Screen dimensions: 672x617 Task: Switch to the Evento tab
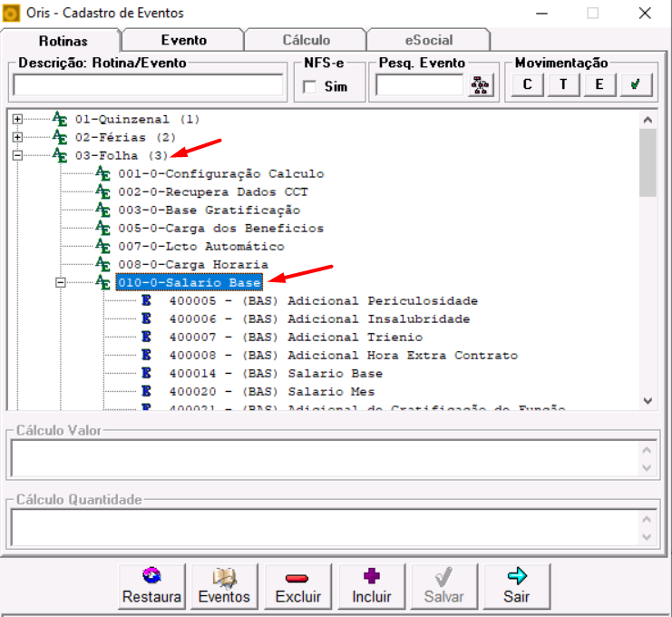[x=183, y=40]
